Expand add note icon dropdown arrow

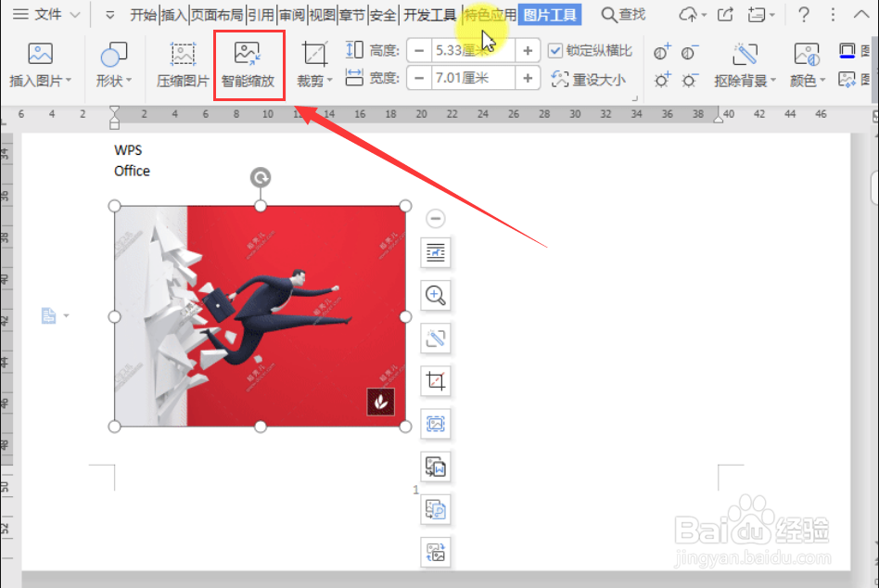(x=771, y=16)
